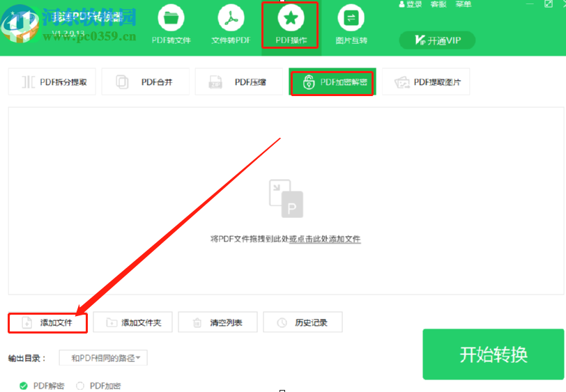Click the VIP crown icon
The width and height of the screenshot is (566, 392).
(x=420, y=40)
